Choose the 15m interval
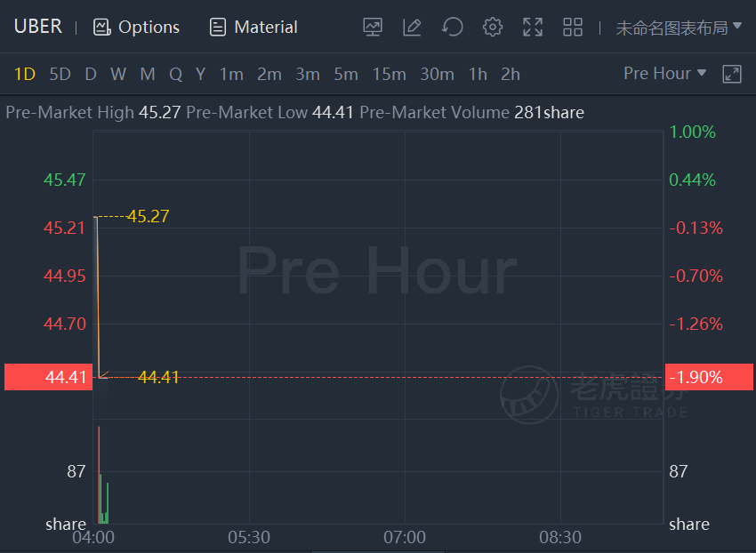756x553 pixels. 389,75
